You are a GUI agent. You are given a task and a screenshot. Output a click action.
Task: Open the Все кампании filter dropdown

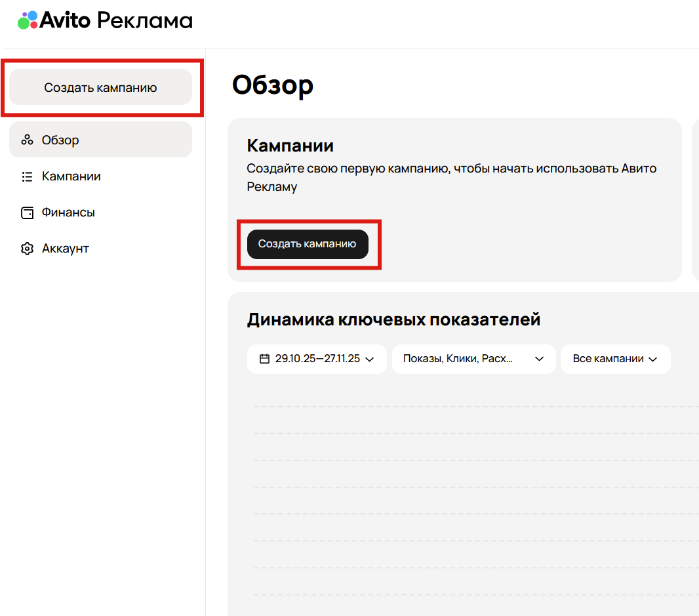point(615,359)
